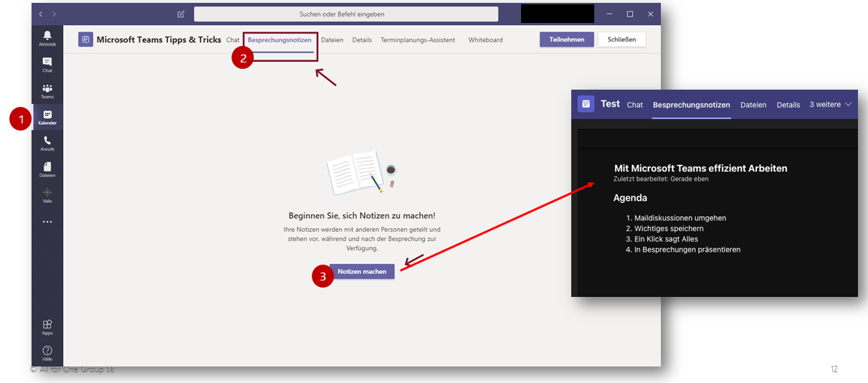Switch to the Chat tab of Tipps & Tricks
Screen dimensions: 868x383
point(233,40)
